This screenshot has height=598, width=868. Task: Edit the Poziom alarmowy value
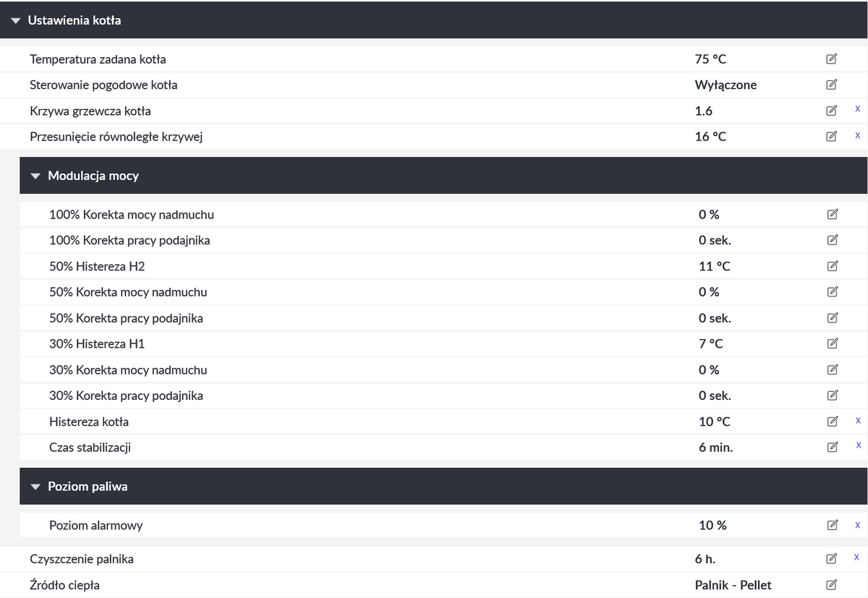(832, 525)
